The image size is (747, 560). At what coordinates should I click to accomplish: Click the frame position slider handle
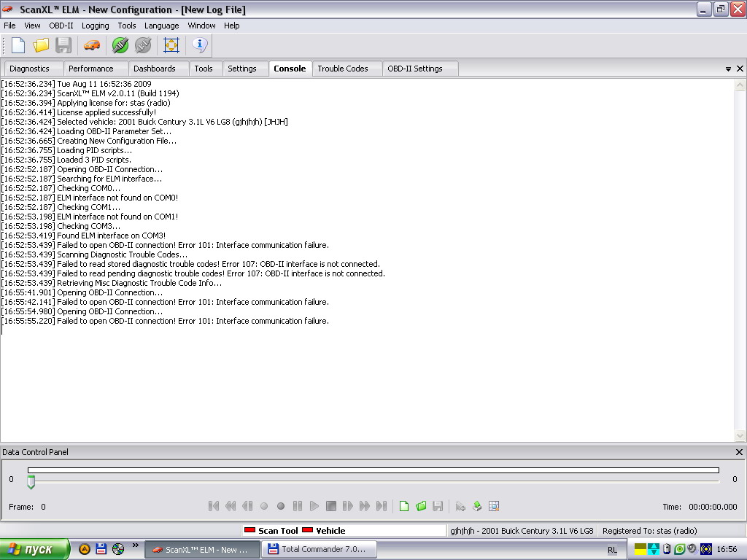31,483
